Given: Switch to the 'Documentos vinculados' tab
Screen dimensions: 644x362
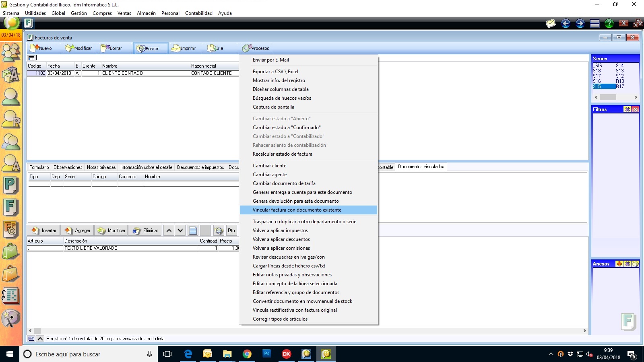Looking at the screenshot, I should pos(421,167).
